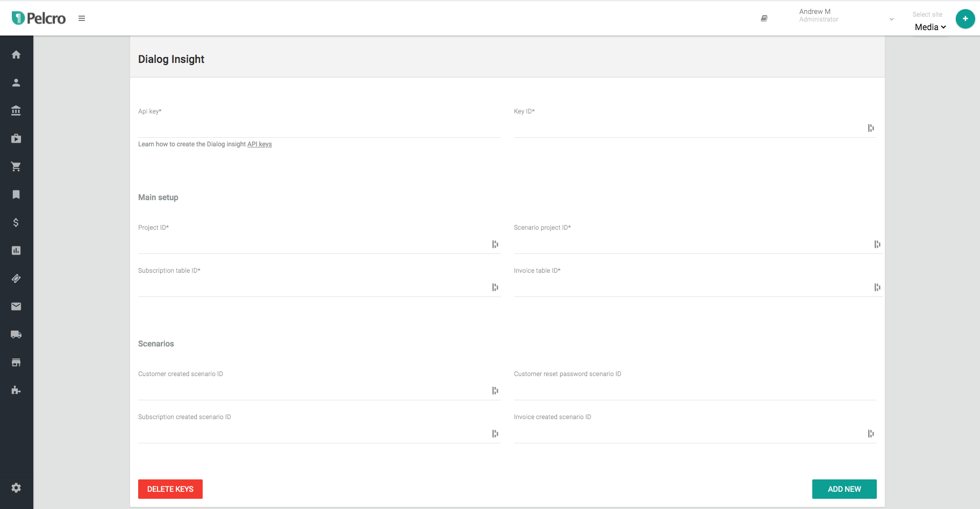
Task: Open the dollar sign sidebar icon
Action: click(16, 222)
